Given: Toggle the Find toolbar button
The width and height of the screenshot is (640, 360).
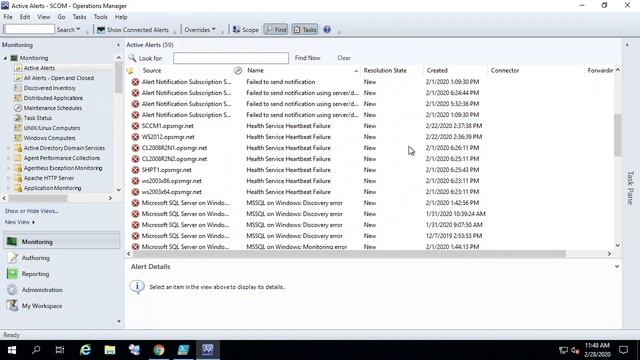Looking at the screenshot, I should click(x=276, y=29).
